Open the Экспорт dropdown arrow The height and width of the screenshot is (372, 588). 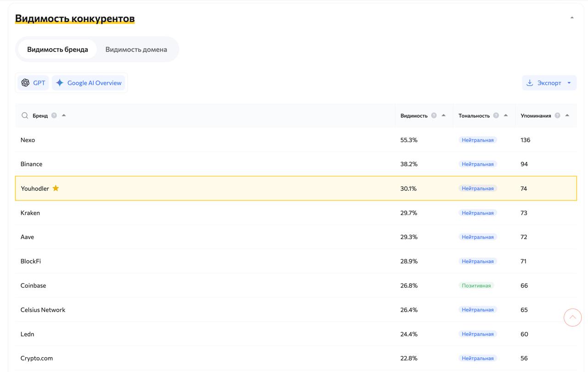pos(569,83)
